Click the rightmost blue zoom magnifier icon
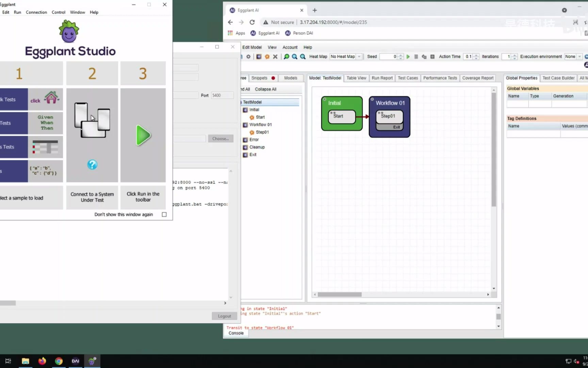 (x=303, y=57)
